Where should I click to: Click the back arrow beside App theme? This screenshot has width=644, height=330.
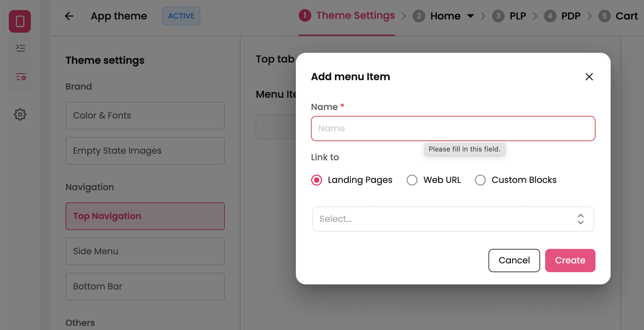tap(69, 16)
